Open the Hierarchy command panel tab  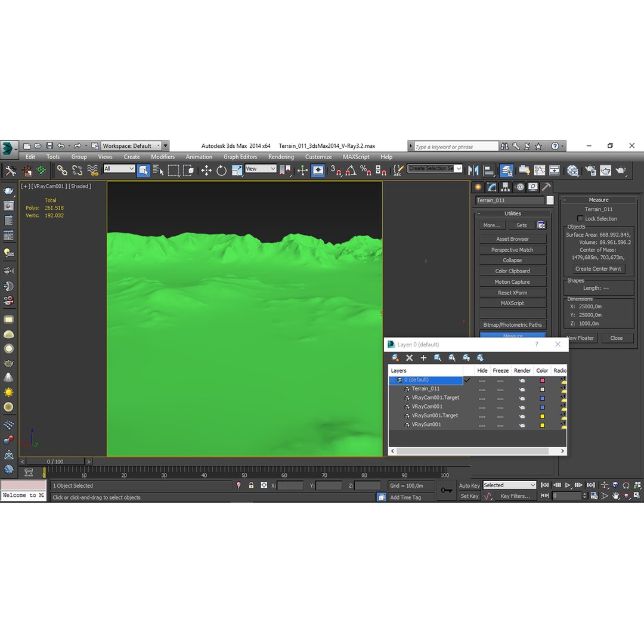[x=505, y=187]
